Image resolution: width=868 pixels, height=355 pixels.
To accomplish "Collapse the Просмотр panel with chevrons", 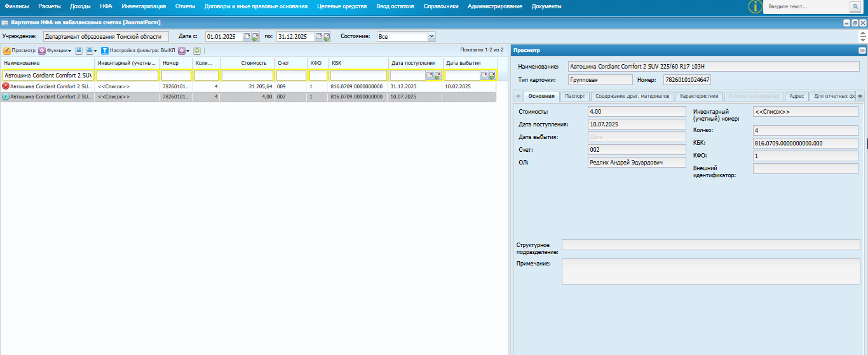I will (862, 50).
